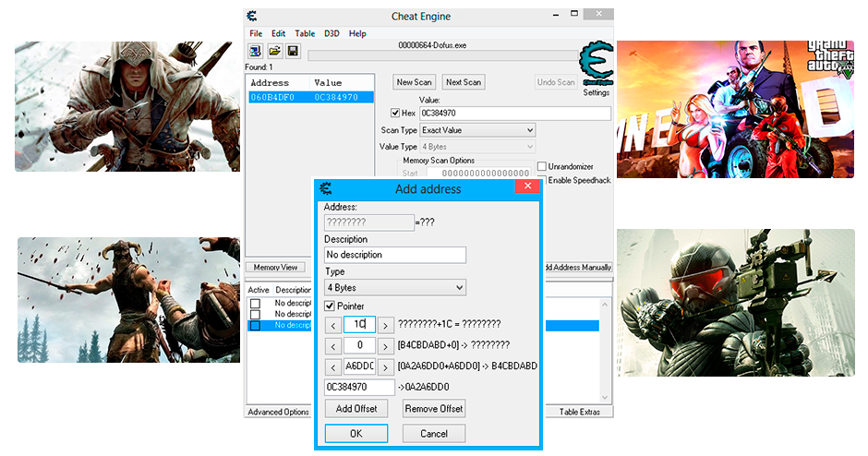Open the Table menu
The height and width of the screenshot is (456, 868).
click(x=305, y=34)
